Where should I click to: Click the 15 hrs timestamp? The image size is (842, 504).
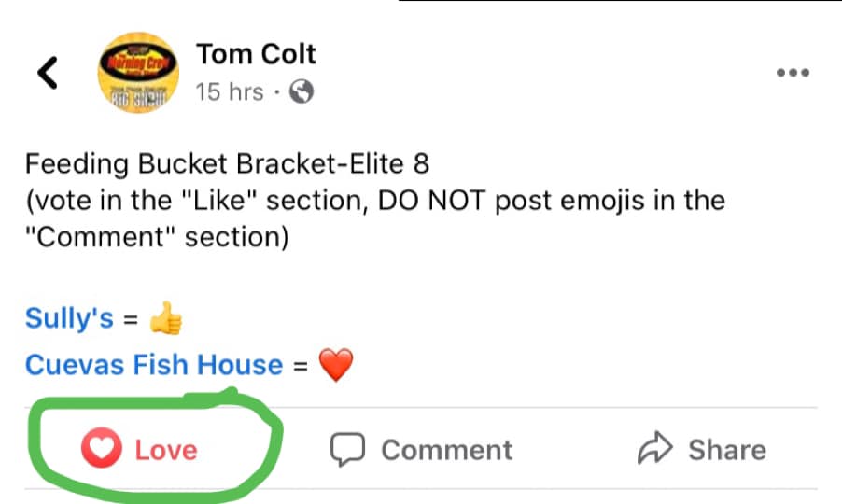click(229, 91)
